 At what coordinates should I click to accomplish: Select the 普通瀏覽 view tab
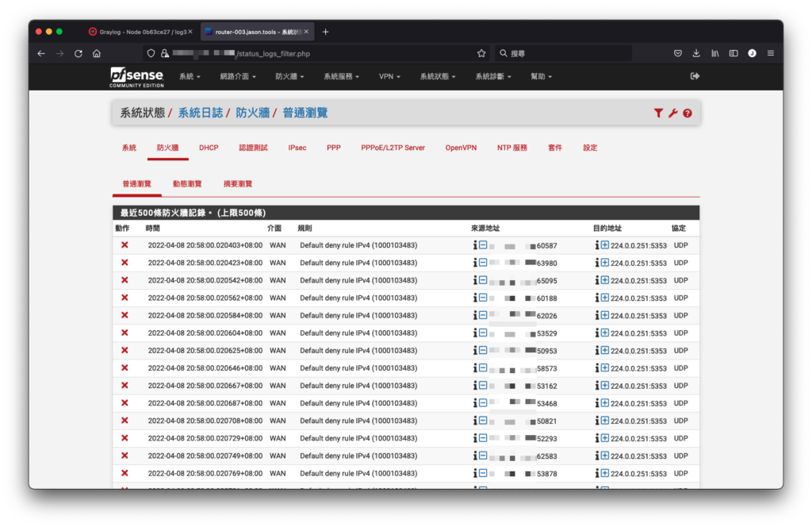[136, 184]
